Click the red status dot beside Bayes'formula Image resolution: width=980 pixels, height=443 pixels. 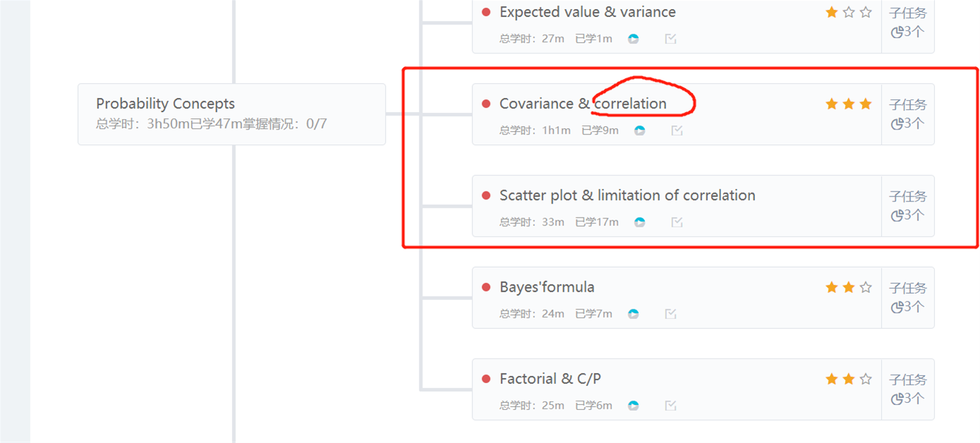tap(486, 287)
